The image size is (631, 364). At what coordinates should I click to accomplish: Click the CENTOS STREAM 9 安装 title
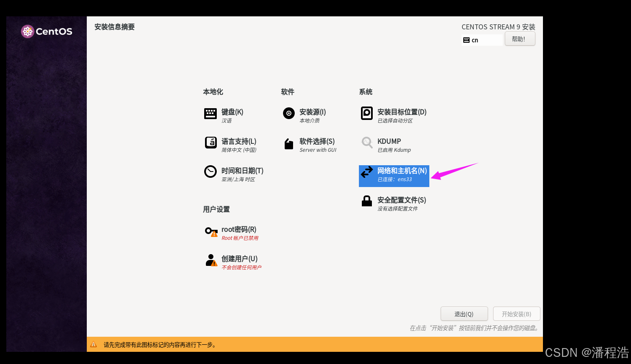click(499, 27)
